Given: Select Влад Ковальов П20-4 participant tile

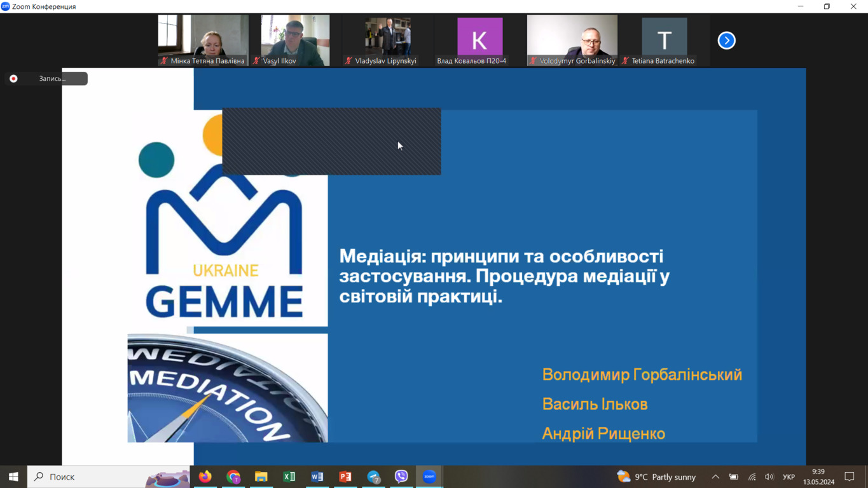Looking at the screenshot, I should (480, 41).
